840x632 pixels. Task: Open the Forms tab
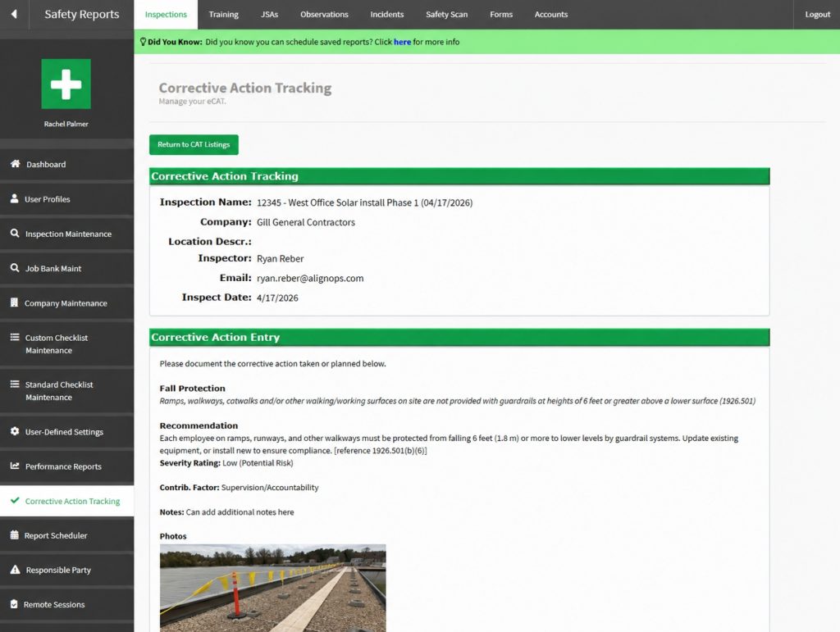click(x=501, y=15)
